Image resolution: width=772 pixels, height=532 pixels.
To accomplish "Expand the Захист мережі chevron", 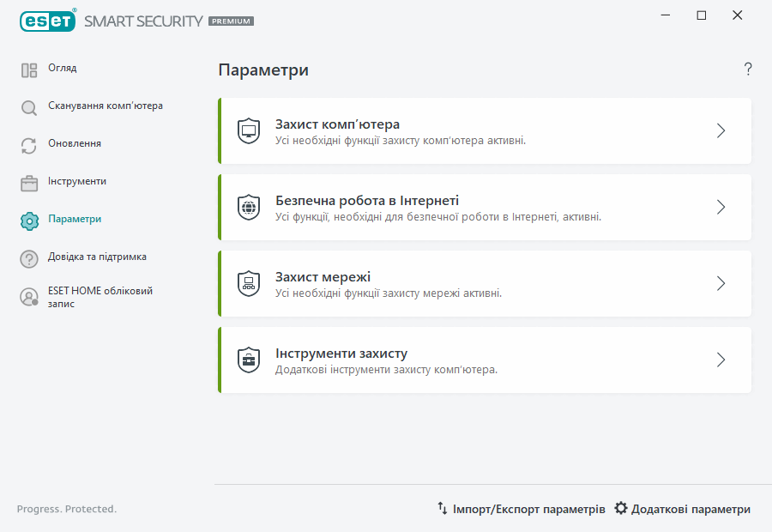I will coord(721,283).
